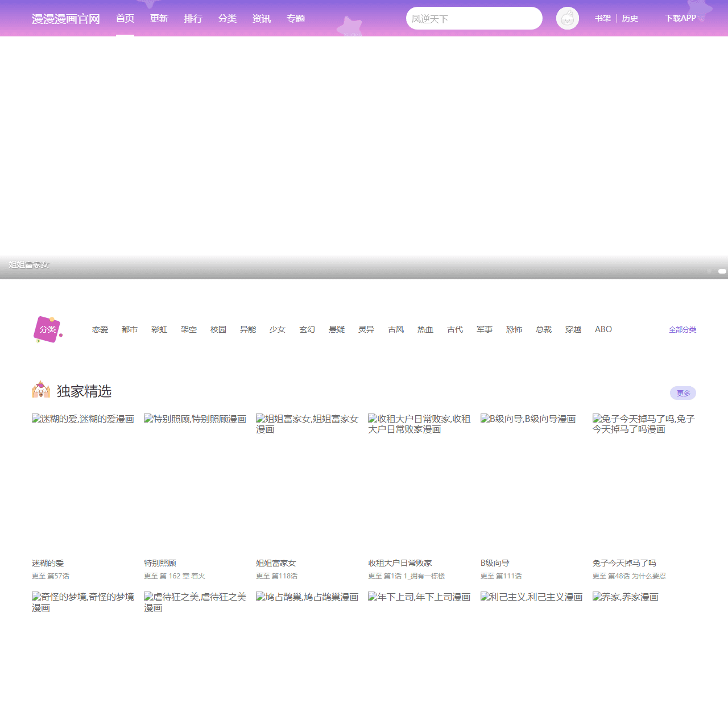This screenshot has width=728, height=728.
Task: Select the second carousel indicator dot
Action: click(x=722, y=271)
